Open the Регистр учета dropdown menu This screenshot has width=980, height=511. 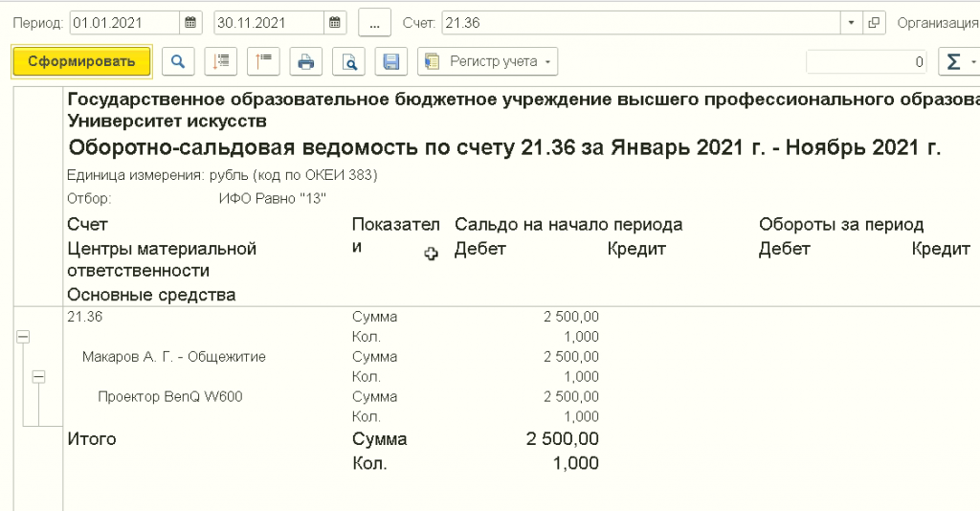click(x=488, y=62)
